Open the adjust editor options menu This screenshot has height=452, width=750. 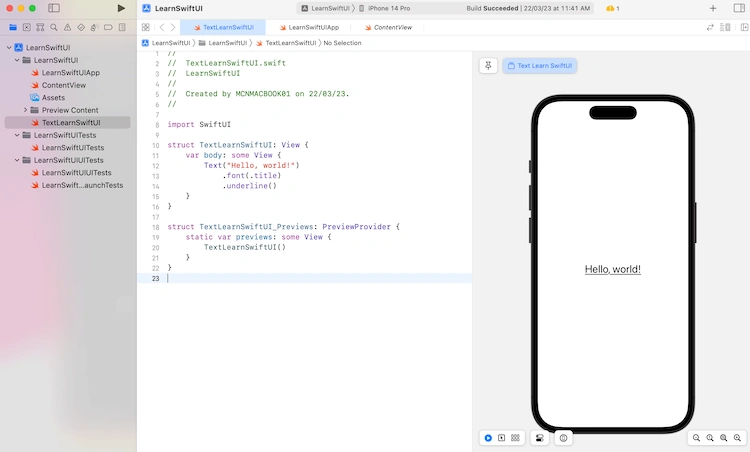pyautogui.click(x=725, y=27)
